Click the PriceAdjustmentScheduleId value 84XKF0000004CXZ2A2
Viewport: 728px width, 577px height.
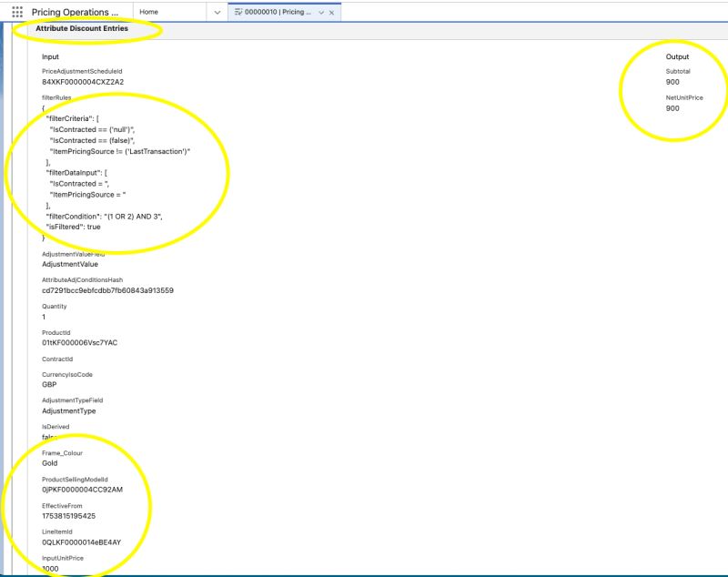(83, 82)
